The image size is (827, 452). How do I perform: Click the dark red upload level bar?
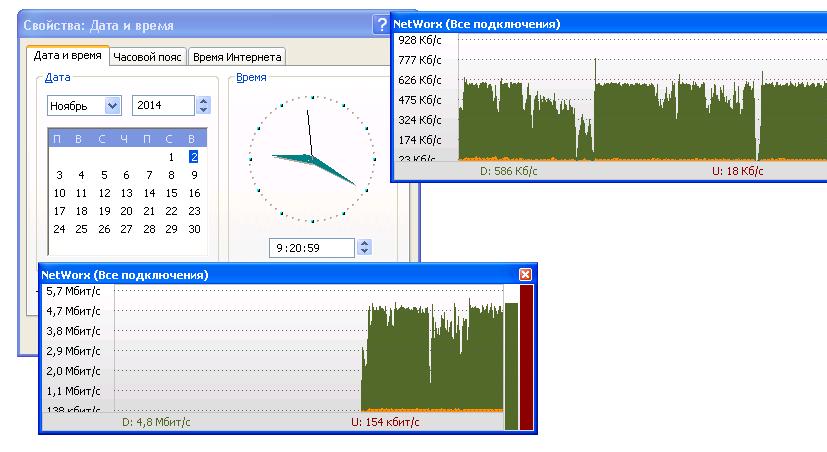(526, 358)
